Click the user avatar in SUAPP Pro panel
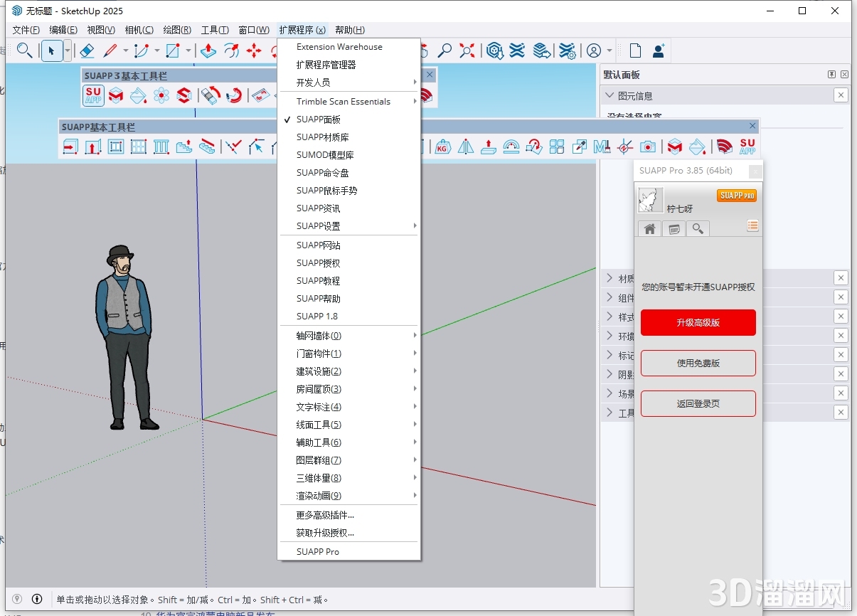Screen dimensions: 857x616 (x=651, y=201)
